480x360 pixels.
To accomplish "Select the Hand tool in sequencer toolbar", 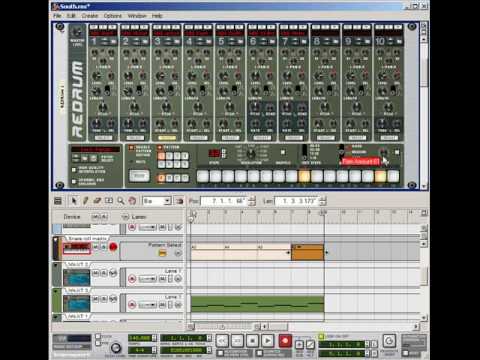I will [132, 201].
